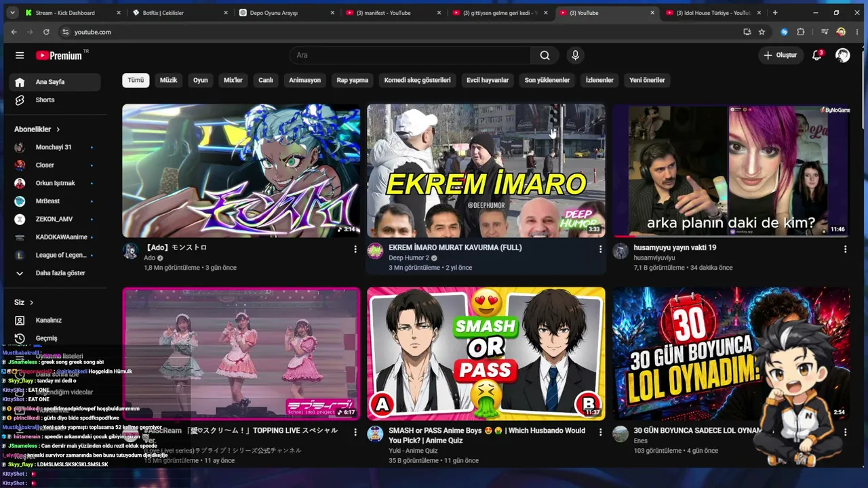This screenshot has height=488, width=868.
Task: Select the Tümü filter chip
Action: click(136, 80)
